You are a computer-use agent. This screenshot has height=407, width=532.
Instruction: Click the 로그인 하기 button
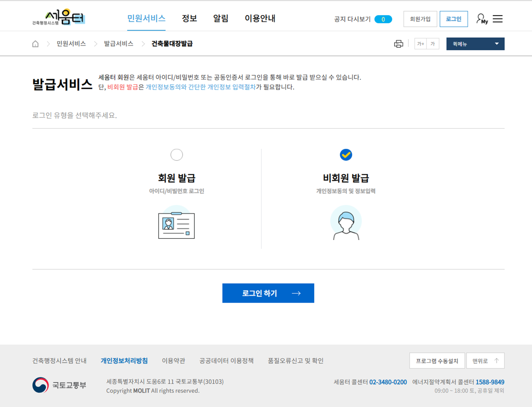click(268, 293)
